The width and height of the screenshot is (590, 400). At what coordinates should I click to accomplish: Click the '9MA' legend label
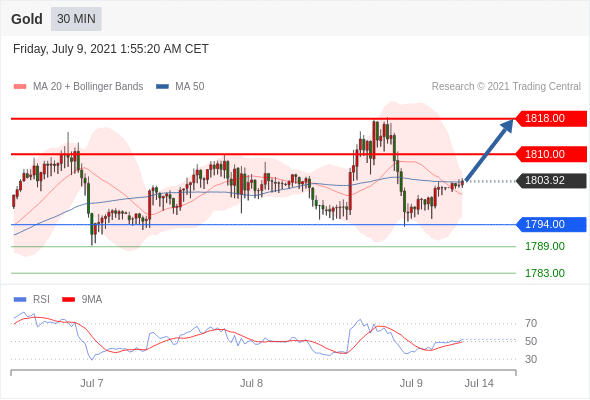92,300
